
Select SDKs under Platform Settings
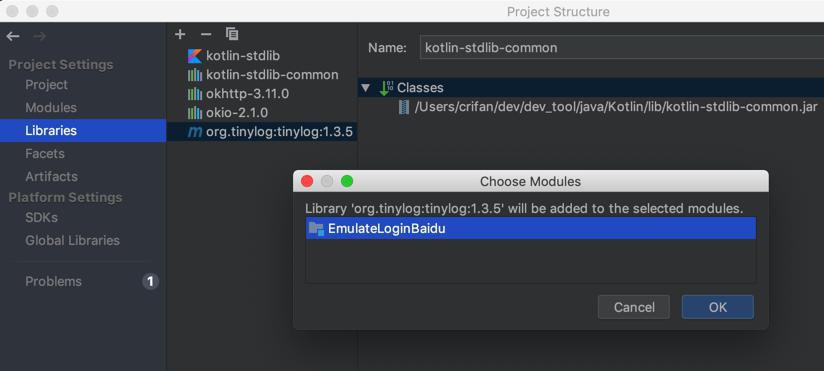(42, 217)
